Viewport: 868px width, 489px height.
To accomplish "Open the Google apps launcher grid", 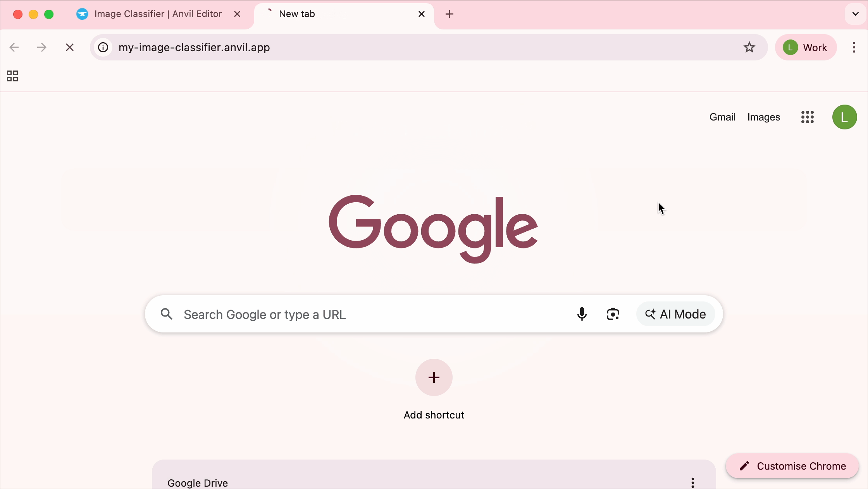I will 808,117.
